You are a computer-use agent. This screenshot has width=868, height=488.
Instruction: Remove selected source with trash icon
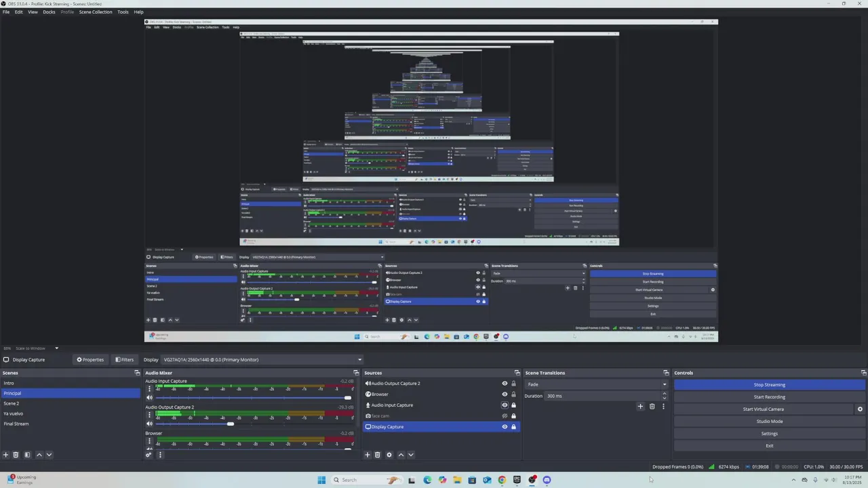tap(378, 455)
